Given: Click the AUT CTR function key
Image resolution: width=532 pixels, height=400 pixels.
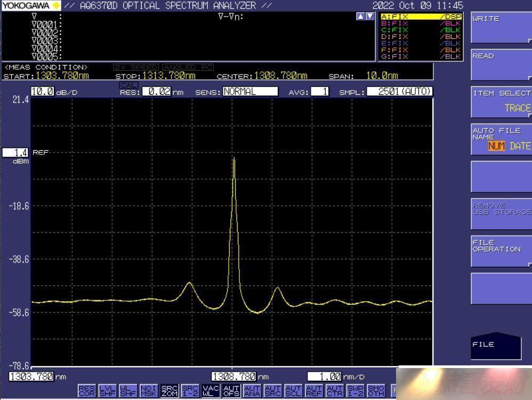Looking at the screenshot, I should [335, 390].
